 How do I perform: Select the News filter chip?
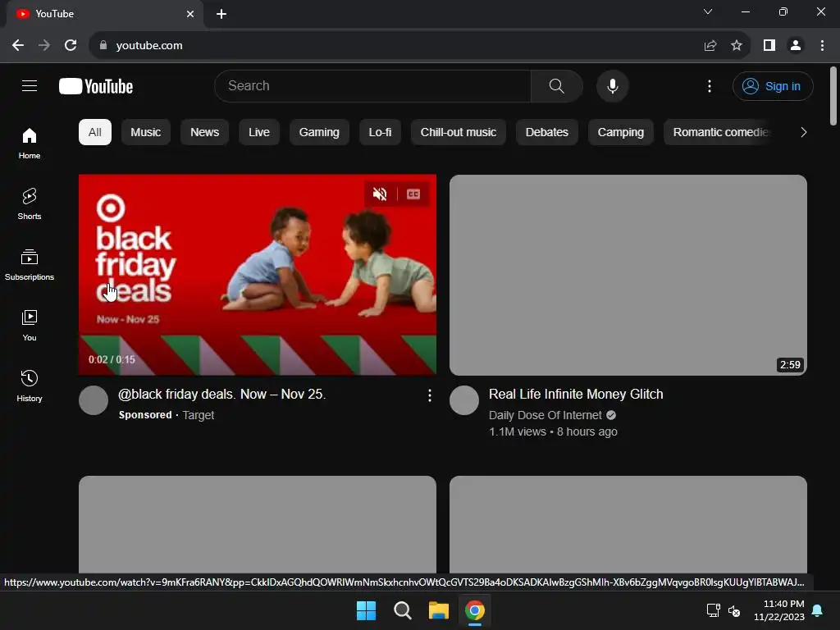point(204,132)
